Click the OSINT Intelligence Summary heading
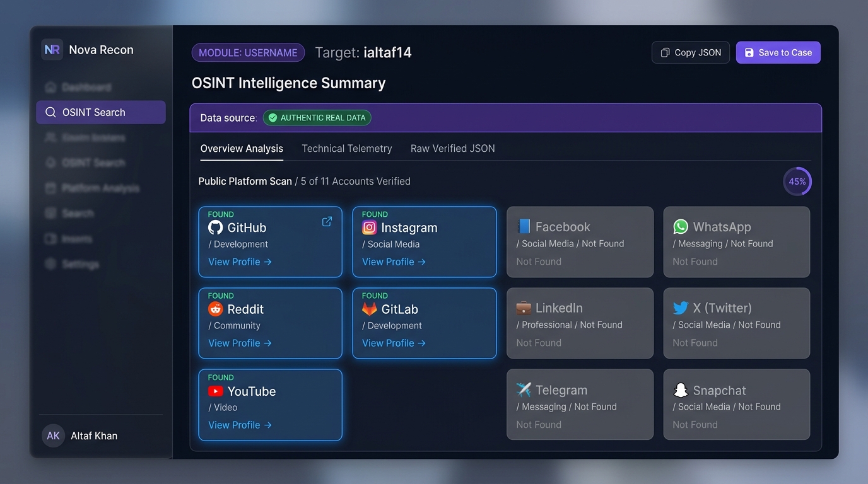The width and height of the screenshot is (868, 484). 289,83
